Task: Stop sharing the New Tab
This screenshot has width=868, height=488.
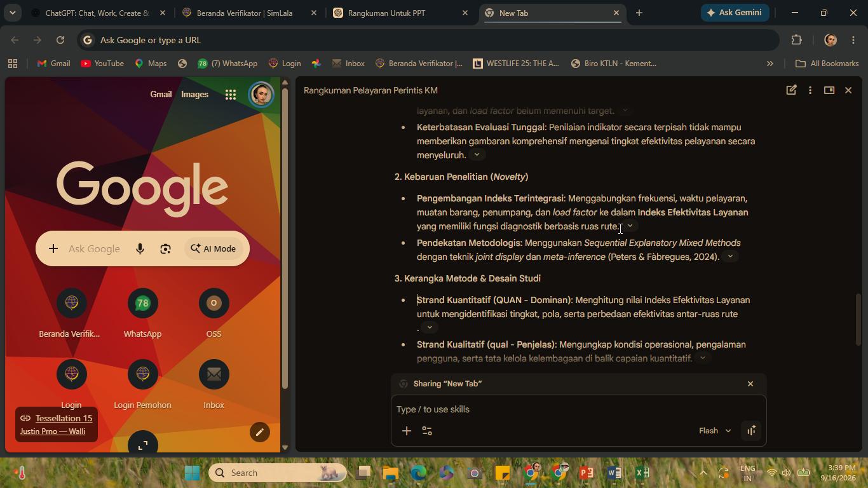Action: point(750,384)
